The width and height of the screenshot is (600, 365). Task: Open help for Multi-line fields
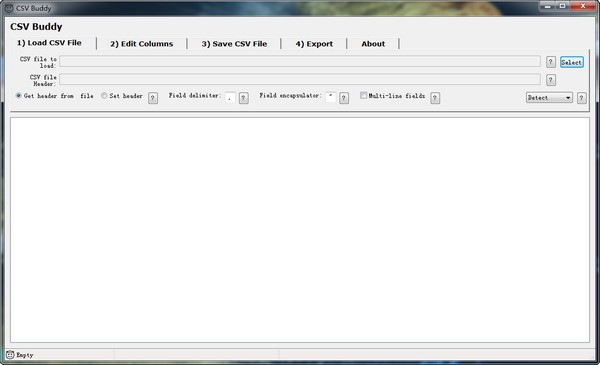click(435, 98)
